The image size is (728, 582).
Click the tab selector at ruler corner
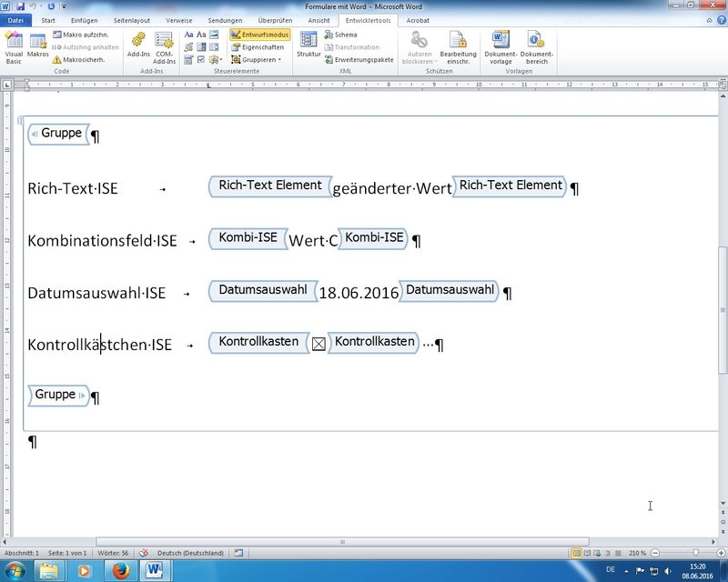pos(6,85)
